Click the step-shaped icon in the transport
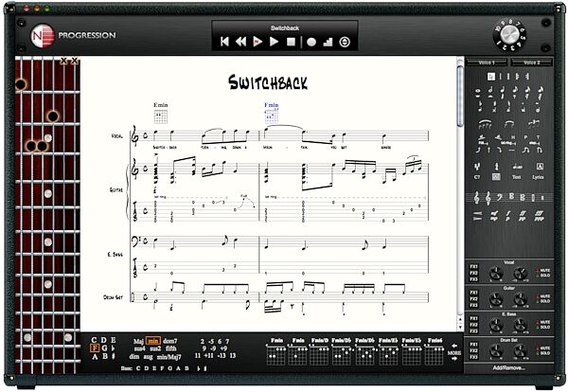 coord(328,43)
